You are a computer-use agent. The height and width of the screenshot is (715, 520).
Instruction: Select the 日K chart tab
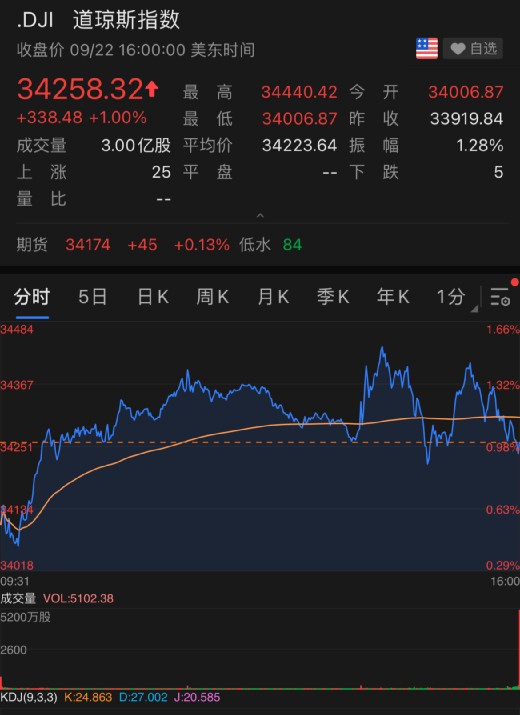pos(153,297)
